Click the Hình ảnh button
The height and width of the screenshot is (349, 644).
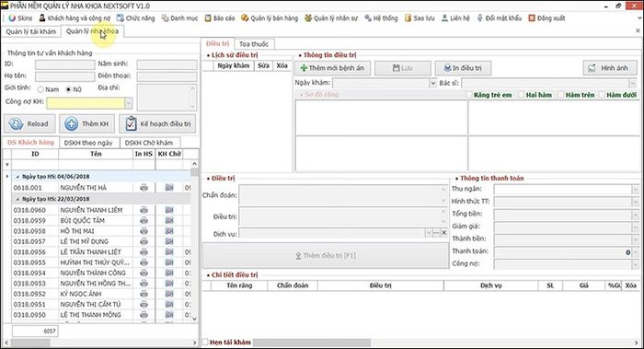(609, 68)
